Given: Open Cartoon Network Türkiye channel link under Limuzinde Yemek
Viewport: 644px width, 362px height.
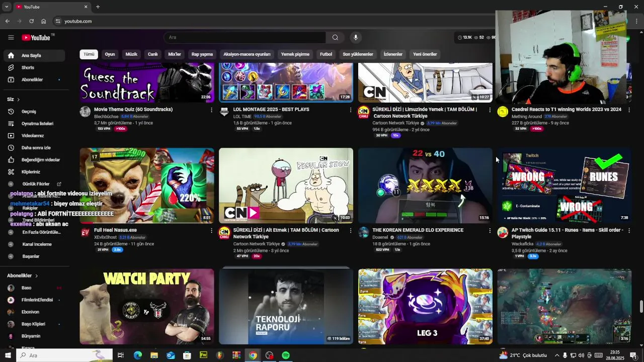Looking at the screenshot, I should [395, 123].
